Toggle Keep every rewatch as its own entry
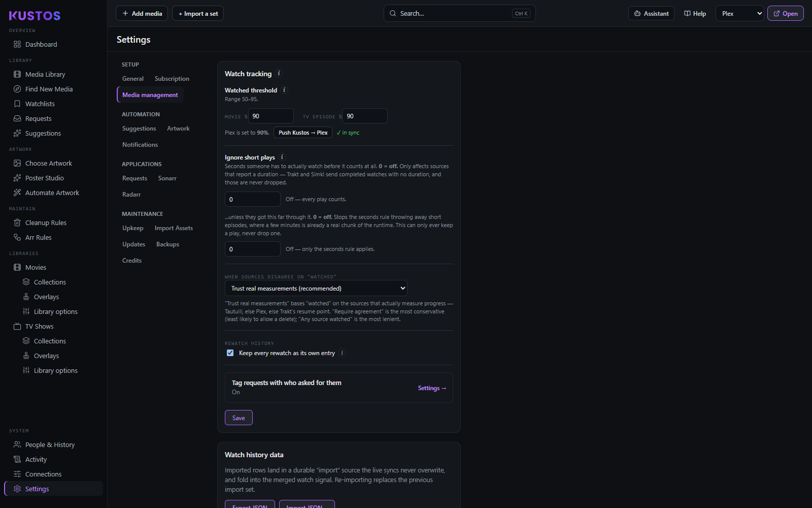 click(x=230, y=353)
